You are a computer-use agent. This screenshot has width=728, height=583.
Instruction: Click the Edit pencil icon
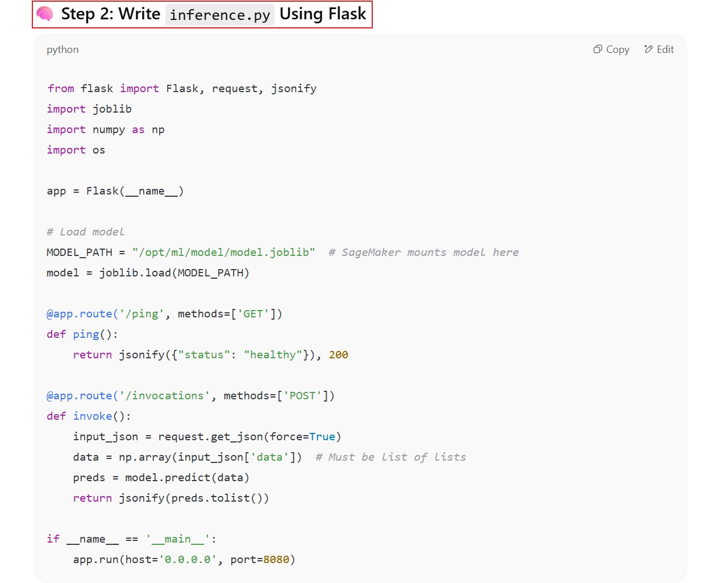click(648, 49)
